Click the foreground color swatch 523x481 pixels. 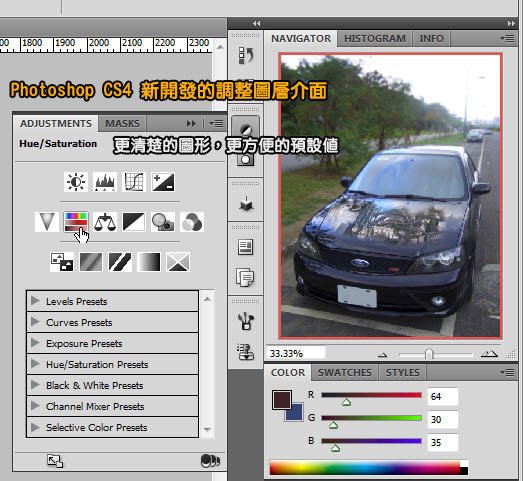[x=282, y=400]
